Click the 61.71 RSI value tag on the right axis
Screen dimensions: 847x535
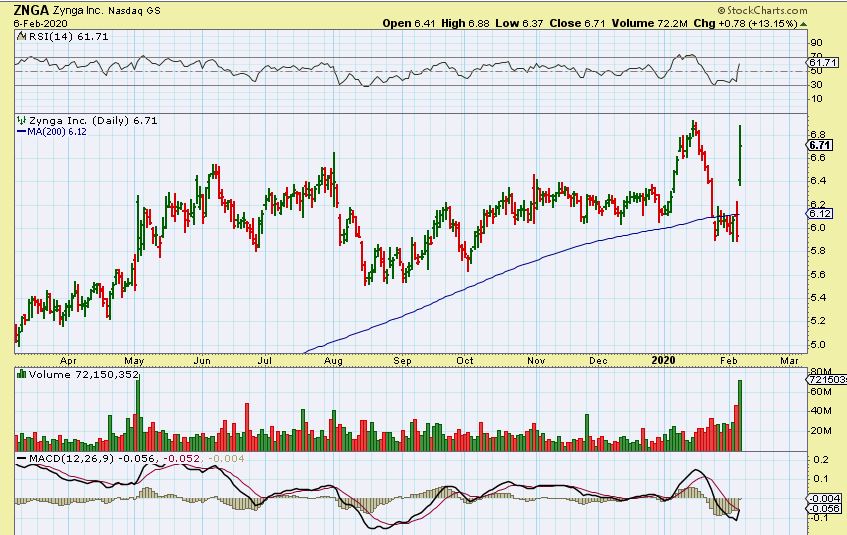pyautogui.click(x=824, y=63)
